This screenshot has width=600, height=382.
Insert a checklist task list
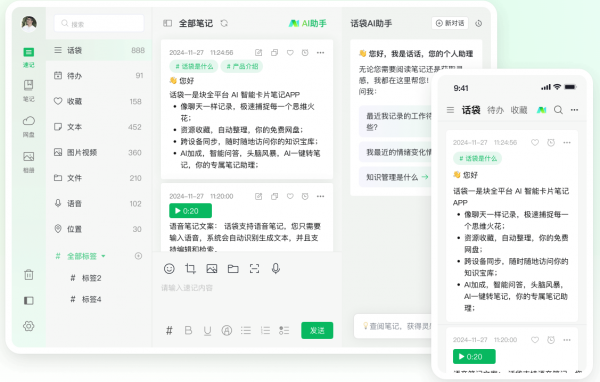tap(284, 330)
